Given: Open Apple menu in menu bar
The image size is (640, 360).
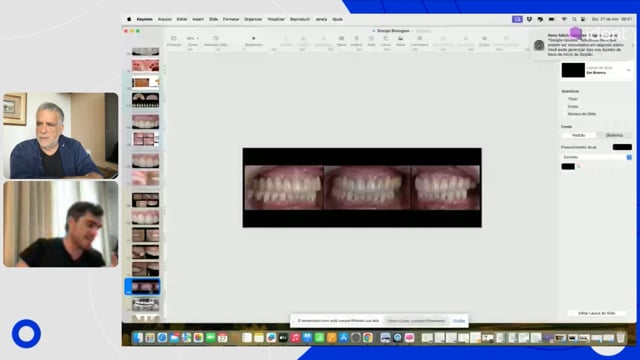Looking at the screenshot, I should tap(129, 19).
